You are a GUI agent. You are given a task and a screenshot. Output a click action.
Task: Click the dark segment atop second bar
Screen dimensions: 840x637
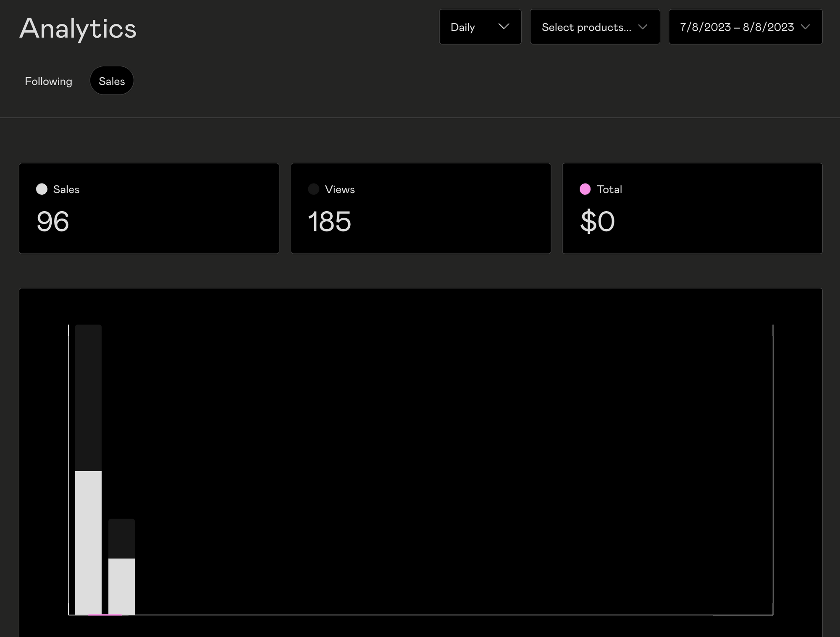click(121, 538)
